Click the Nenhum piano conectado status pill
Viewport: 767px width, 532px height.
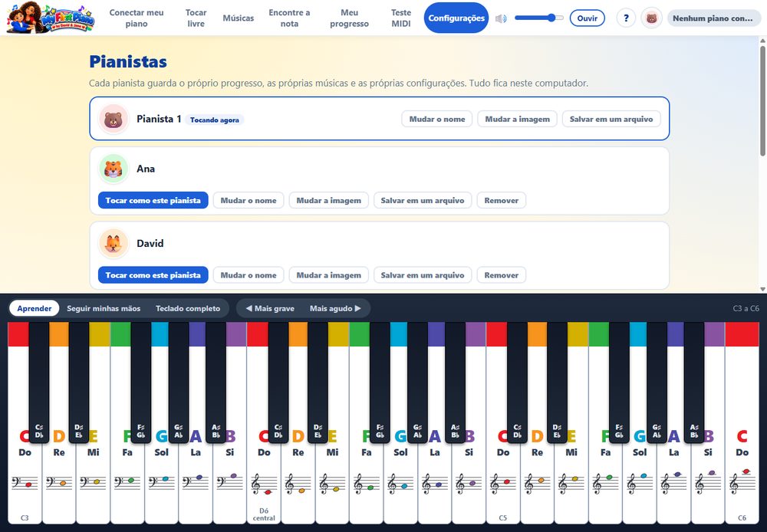tap(714, 18)
